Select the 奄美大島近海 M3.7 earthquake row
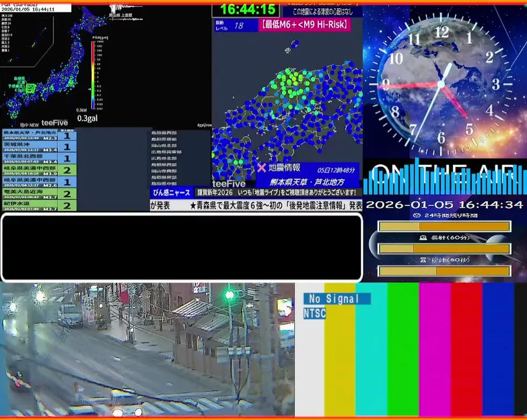 tap(39, 194)
